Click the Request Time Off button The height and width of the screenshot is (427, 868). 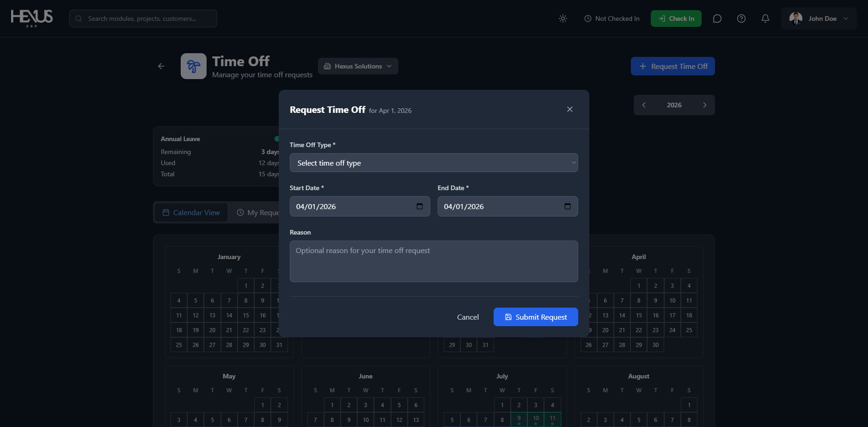pyautogui.click(x=673, y=66)
